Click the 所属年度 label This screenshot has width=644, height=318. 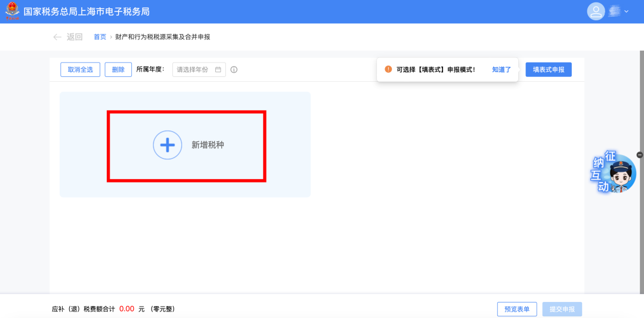[150, 69]
